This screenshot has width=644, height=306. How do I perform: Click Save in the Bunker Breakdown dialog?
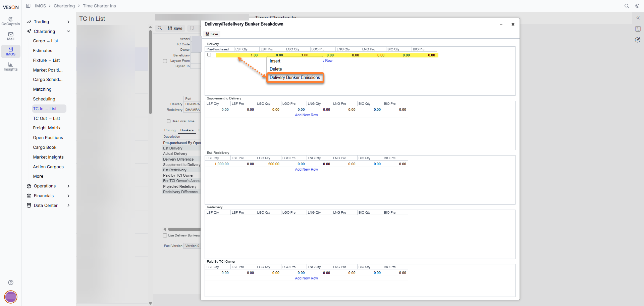pyautogui.click(x=212, y=34)
